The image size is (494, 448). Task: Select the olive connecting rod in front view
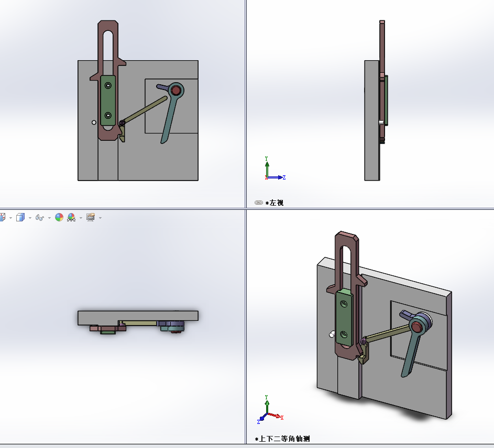pos(145,109)
